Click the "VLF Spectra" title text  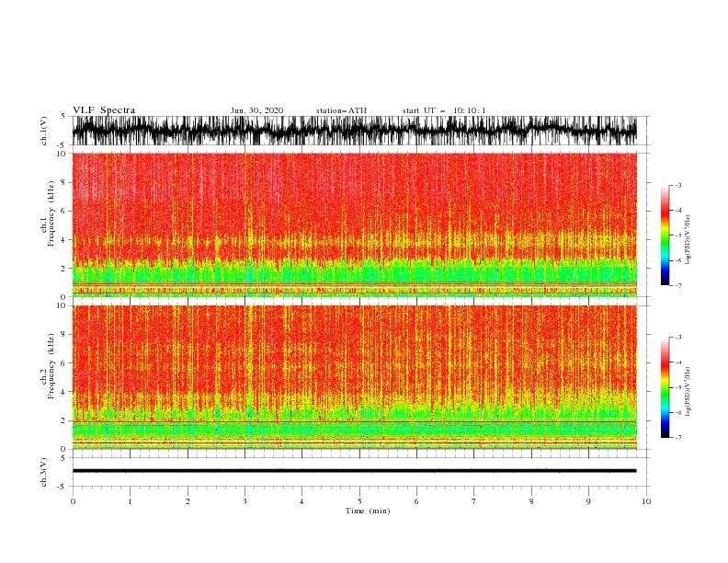104,110
